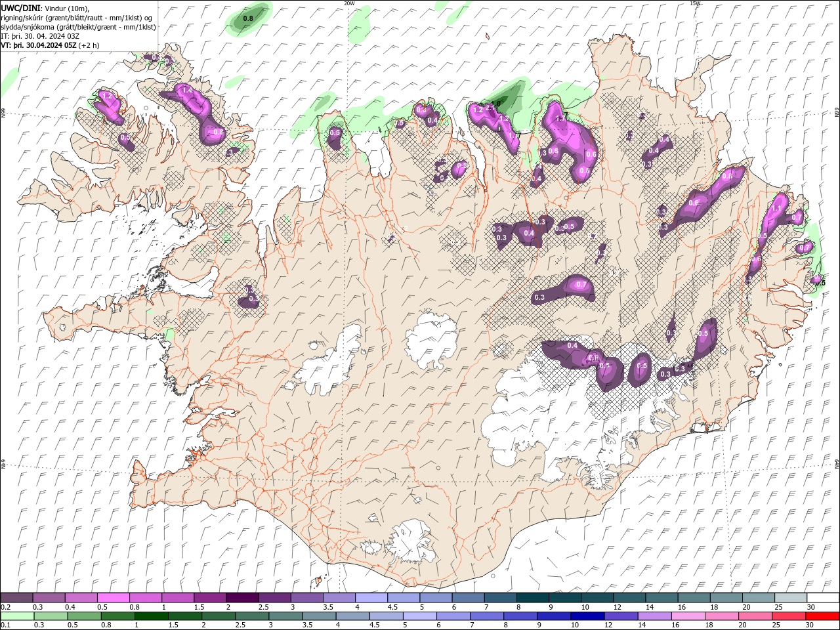The height and width of the screenshot is (630, 840).
Task: Click the white 30 snow legend swatch
Action: (822, 598)
